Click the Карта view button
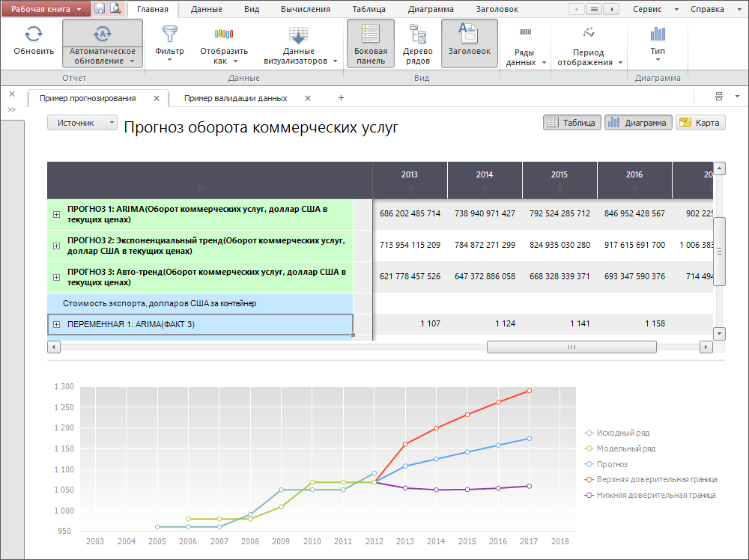The width and height of the screenshot is (749, 560). [700, 123]
